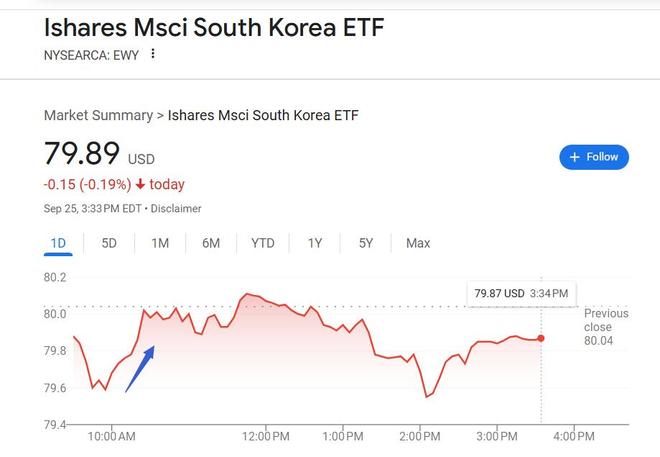Click the red data point on chart line
This screenshot has height=457, width=660.
click(x=541, y=338)
